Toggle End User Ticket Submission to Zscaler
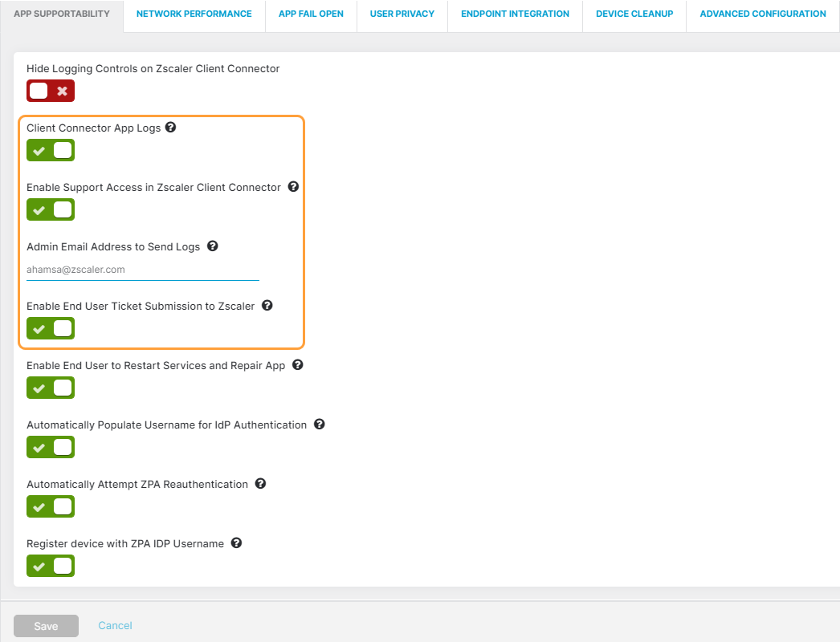Image resolution: width=840 pixels, height=642 pixels. [x=51, y=328]
